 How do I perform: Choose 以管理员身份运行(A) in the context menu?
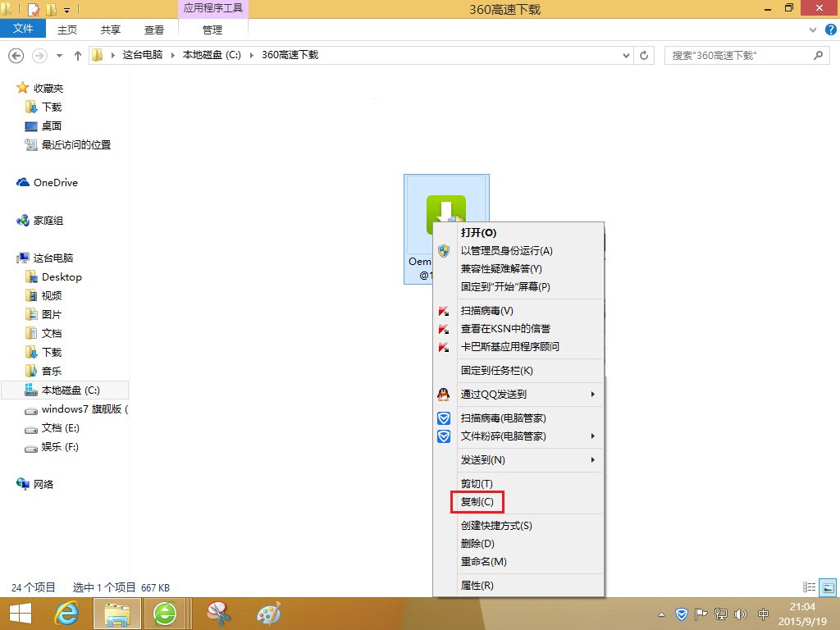tap(506, 251)
